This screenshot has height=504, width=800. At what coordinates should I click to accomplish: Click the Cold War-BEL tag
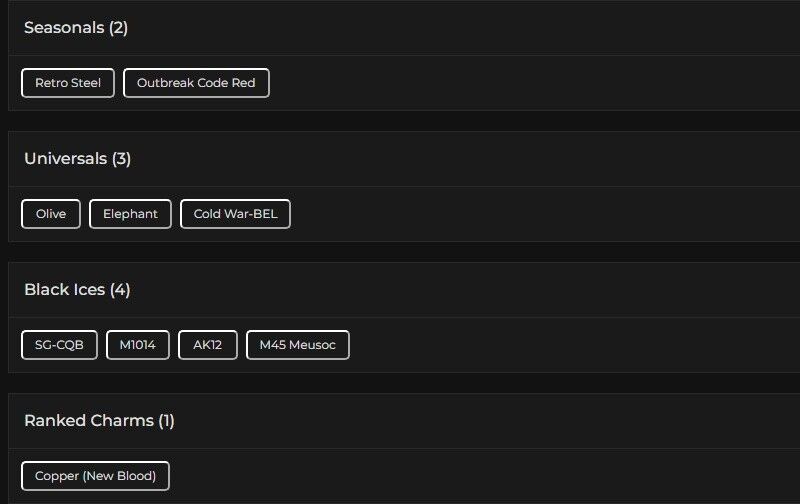235,214
